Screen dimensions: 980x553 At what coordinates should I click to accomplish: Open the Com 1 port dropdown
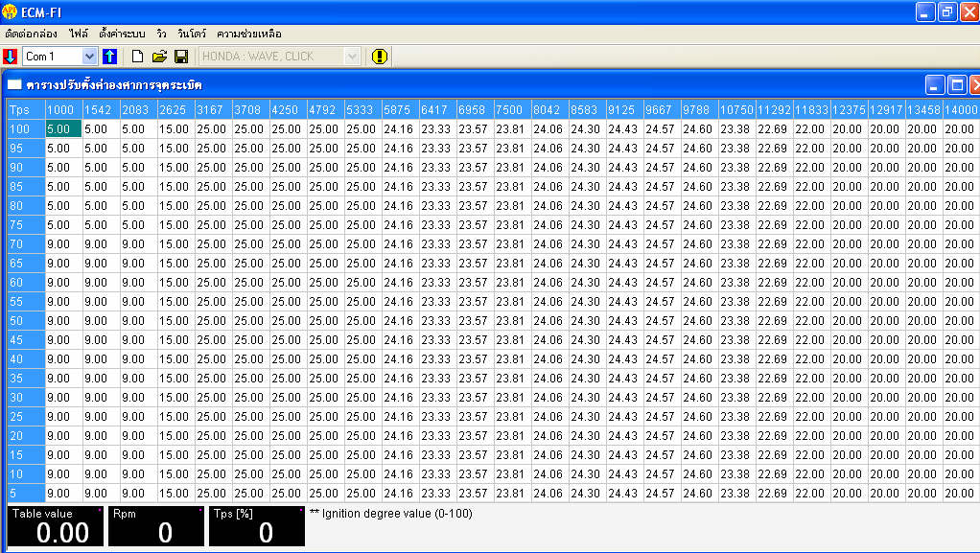tap(89, 57)
